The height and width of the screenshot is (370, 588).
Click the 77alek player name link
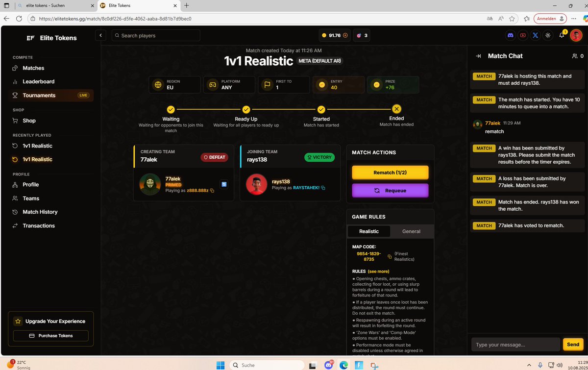[x=173, y=179]
